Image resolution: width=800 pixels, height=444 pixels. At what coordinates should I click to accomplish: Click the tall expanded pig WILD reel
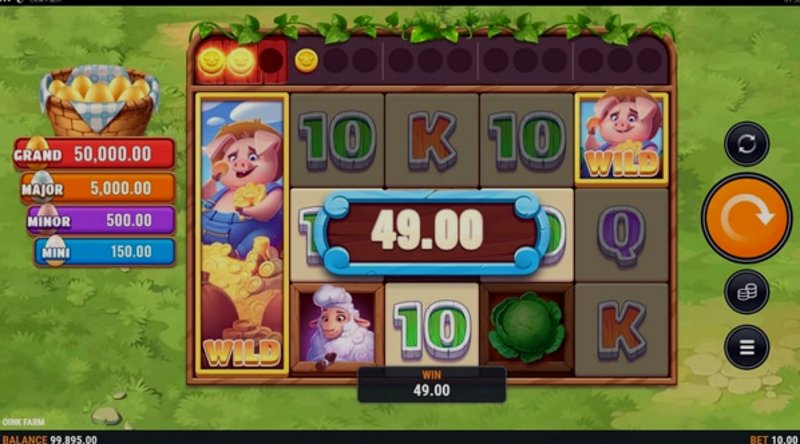(242, 234)
